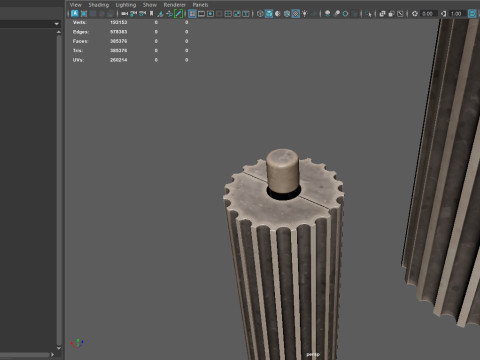
Task: Click the 'Edges:' heads-up display label
Action: (81, 32)
